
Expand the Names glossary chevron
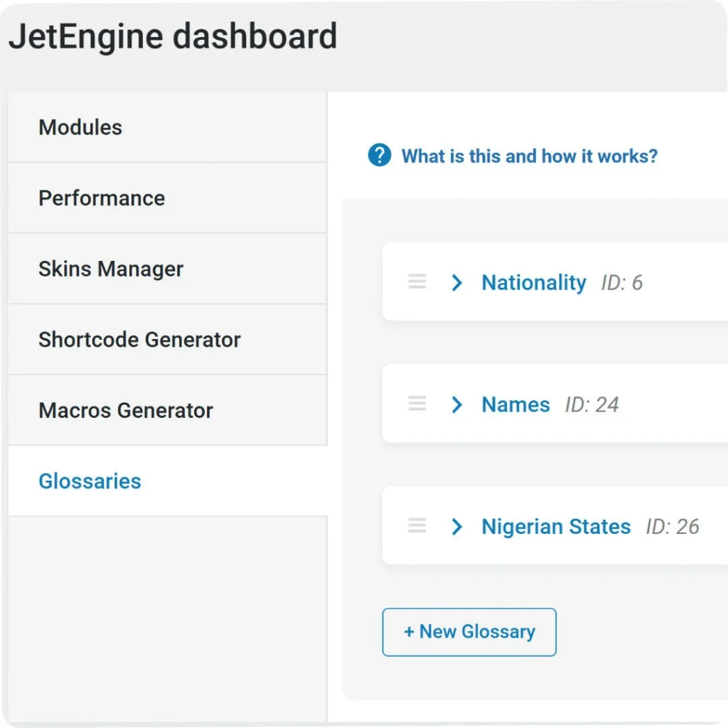point(457,405)
